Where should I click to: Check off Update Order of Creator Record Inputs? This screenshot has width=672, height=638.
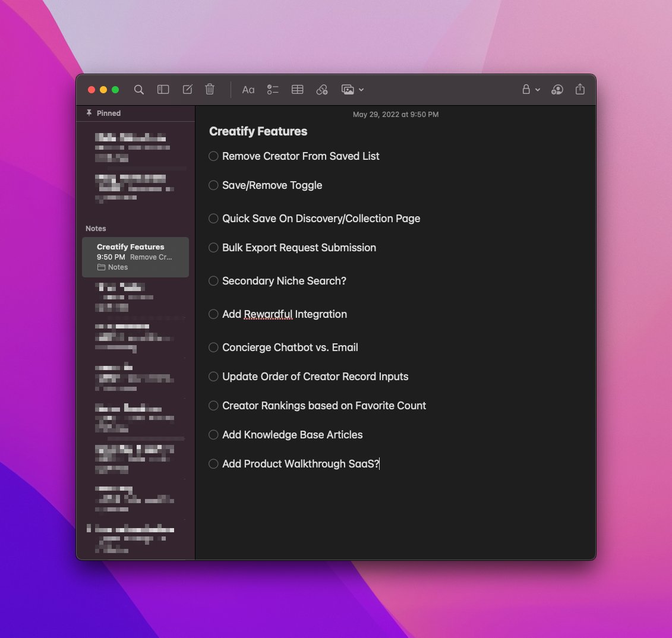click(213, 377)
